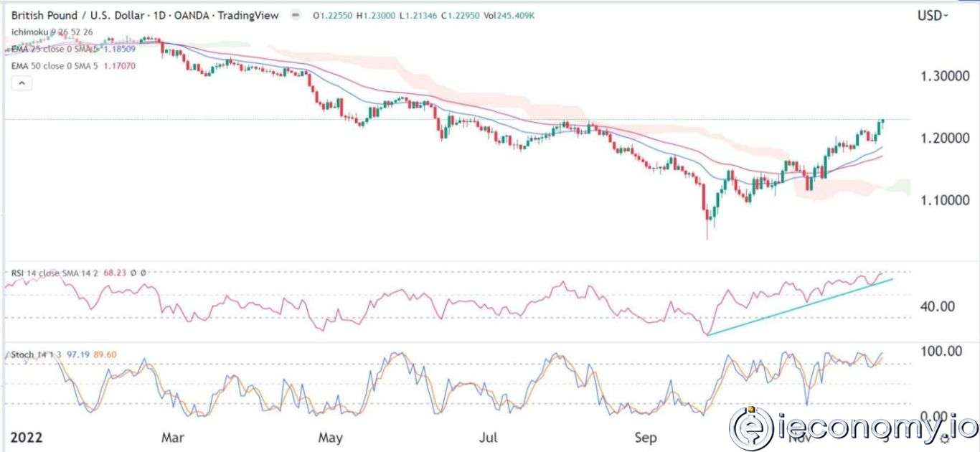980x452 pixels.
Task: Click the 1D timeframe selector
Action: click(161, 15)
